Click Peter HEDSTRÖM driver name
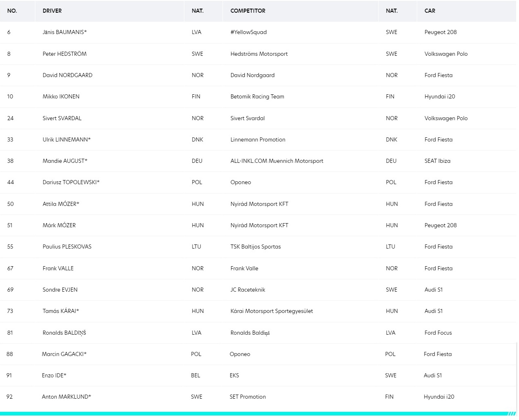 coord(64,54)
